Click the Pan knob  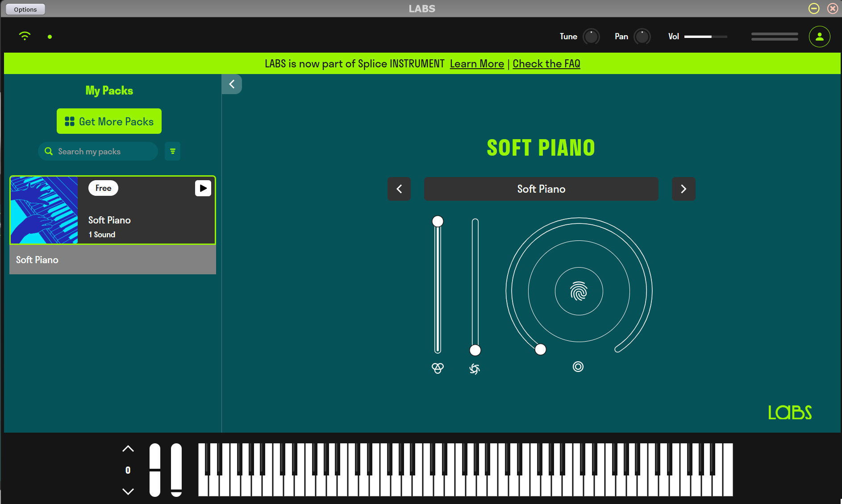(643, 36)
